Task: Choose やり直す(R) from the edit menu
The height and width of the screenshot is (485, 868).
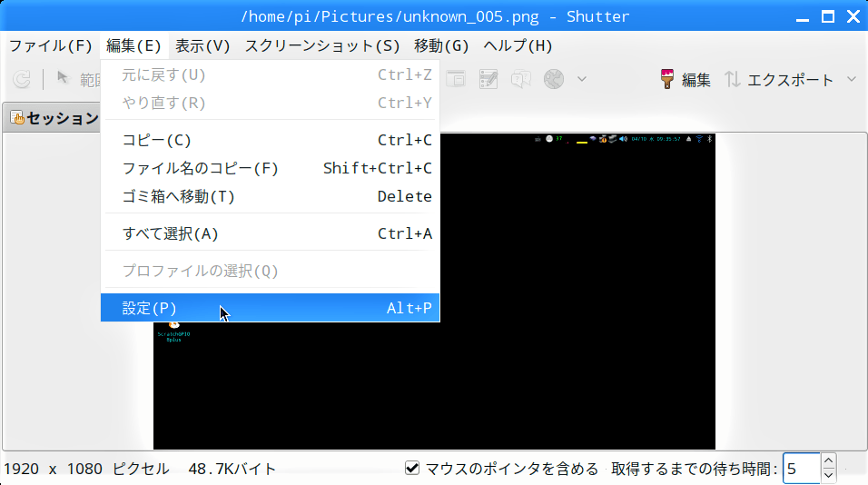Action: [x=271, y=103]
